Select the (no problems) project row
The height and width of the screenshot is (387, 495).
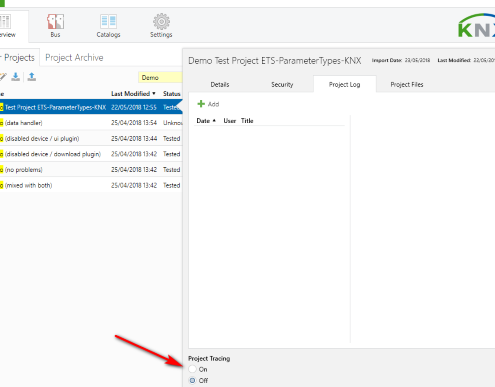pos(91,170)
